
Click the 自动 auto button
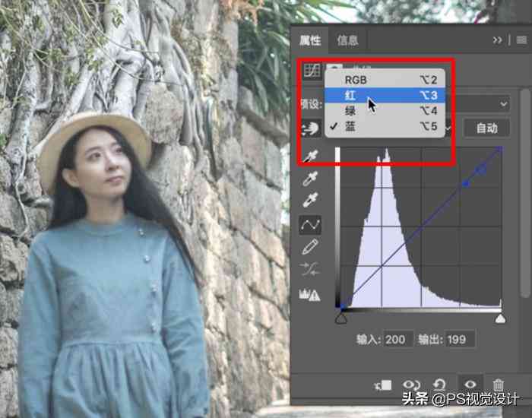tap(487, 128)
